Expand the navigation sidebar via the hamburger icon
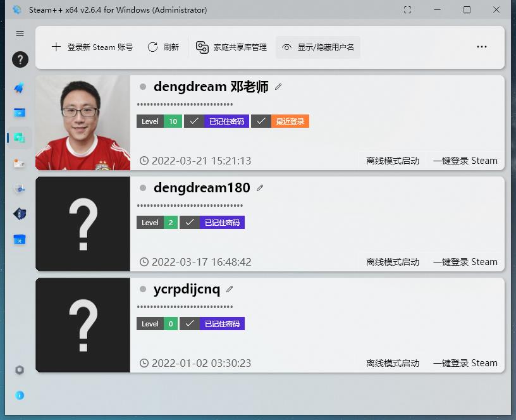The height and width of the screenshot is (420, 516). click(x=20, y=34)
